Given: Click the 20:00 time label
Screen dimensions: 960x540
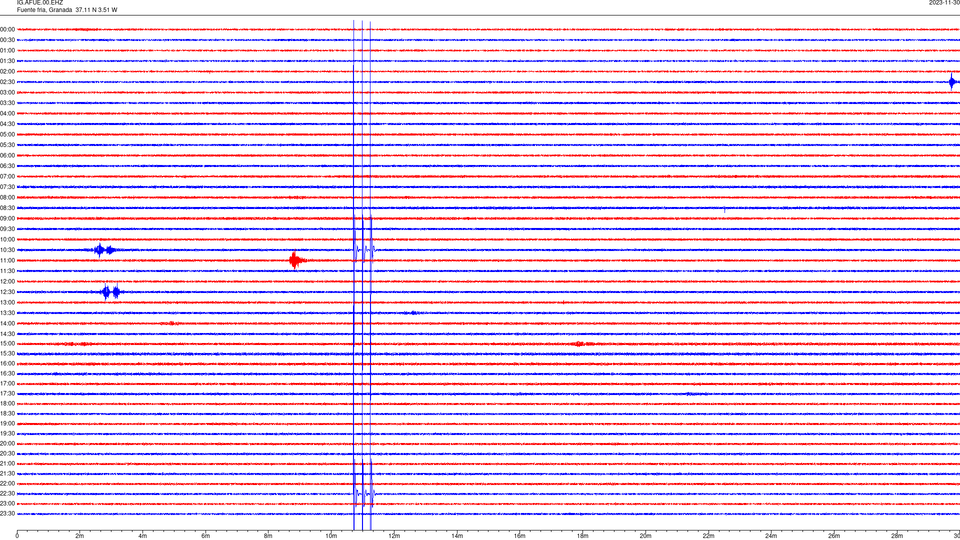Looking at the screenshot, I should (7, 443).
